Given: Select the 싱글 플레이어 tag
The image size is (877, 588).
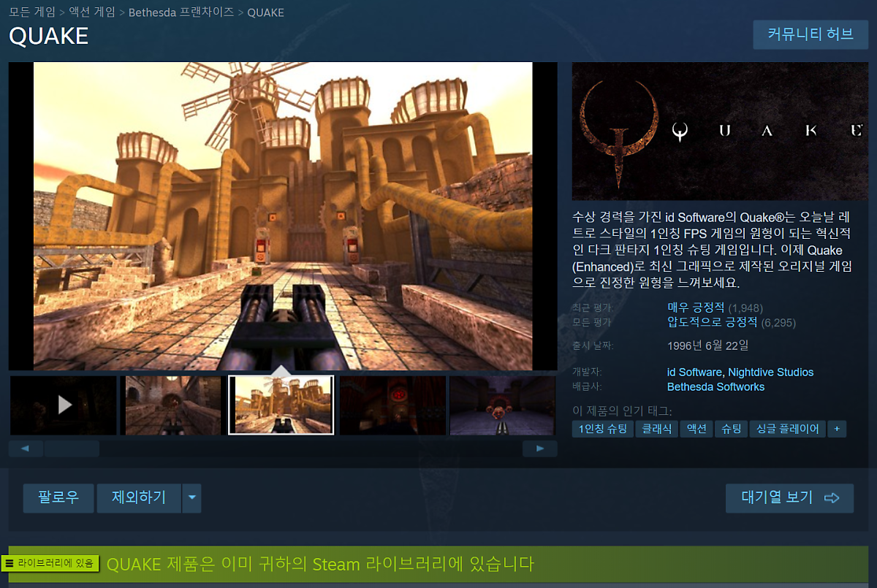Looking at the screenshot, I should (x=788, y=429).
